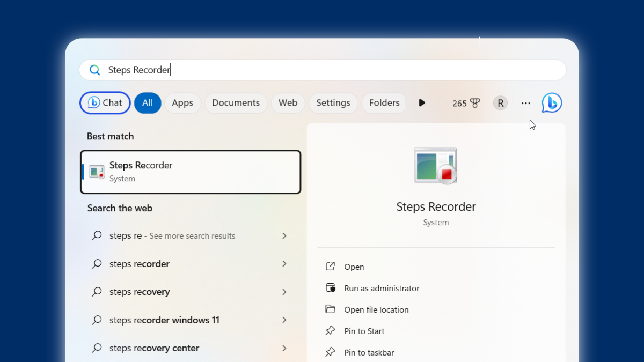
Task: Switch to the Documents filter tab
Action: point(236,103)
